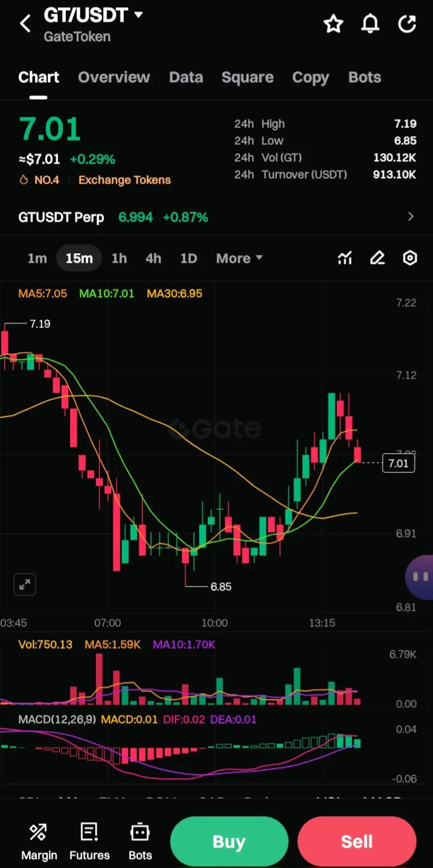Tap the NO.4 flame rank icon

click(24, 180)
